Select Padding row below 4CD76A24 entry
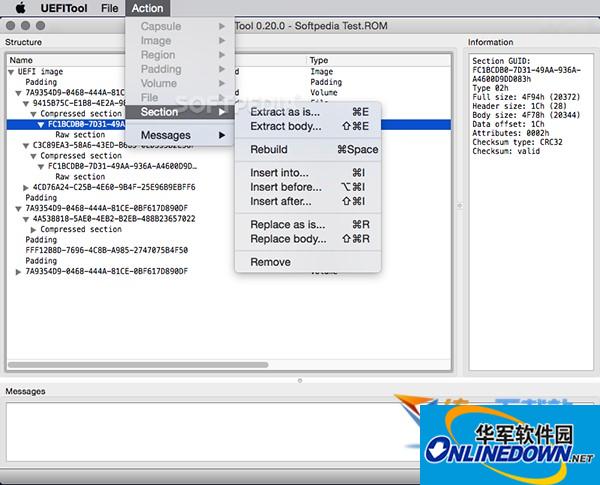600x485 pixels. (41, 198)
